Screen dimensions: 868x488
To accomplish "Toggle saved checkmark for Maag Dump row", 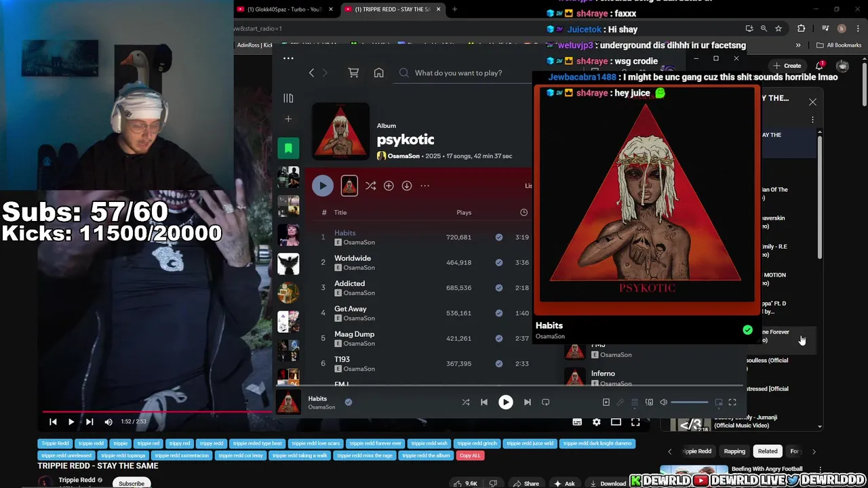I will coord(499,338).
